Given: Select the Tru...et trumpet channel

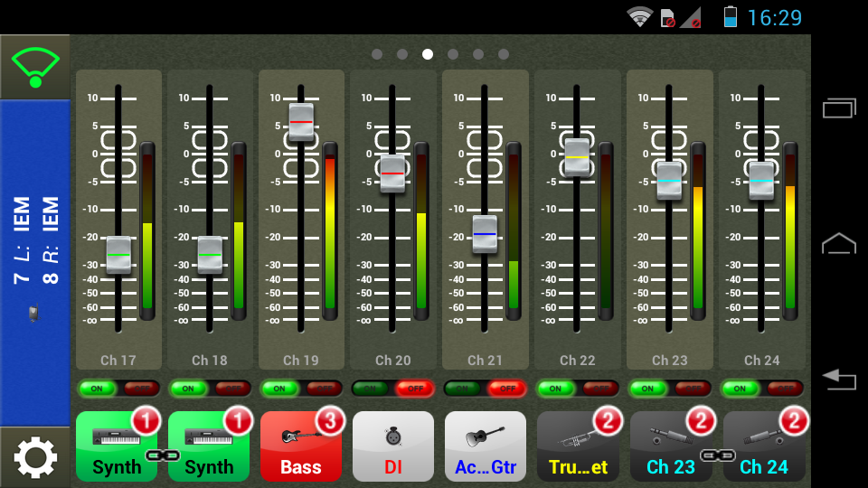Looking at the screenshot, I should click(578, 446).
